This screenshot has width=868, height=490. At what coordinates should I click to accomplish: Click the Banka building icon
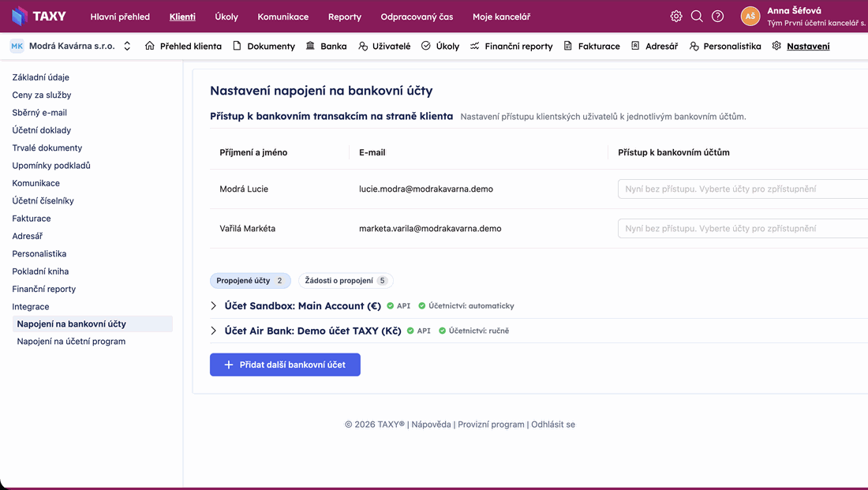tap(310, 46)
